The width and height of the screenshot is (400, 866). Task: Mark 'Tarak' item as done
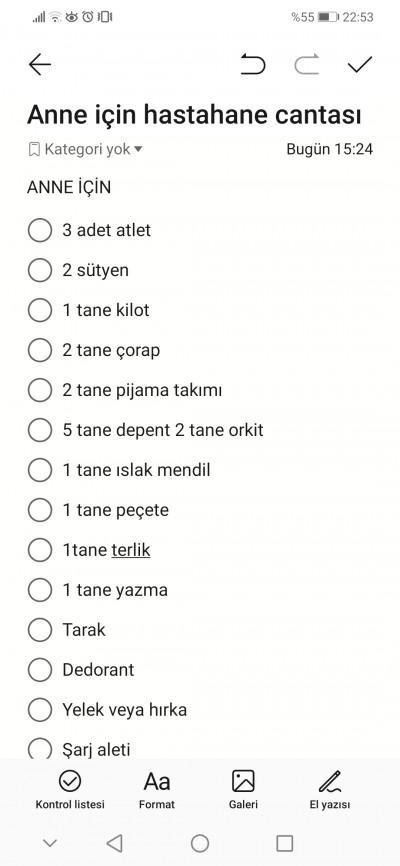[40, 630]
